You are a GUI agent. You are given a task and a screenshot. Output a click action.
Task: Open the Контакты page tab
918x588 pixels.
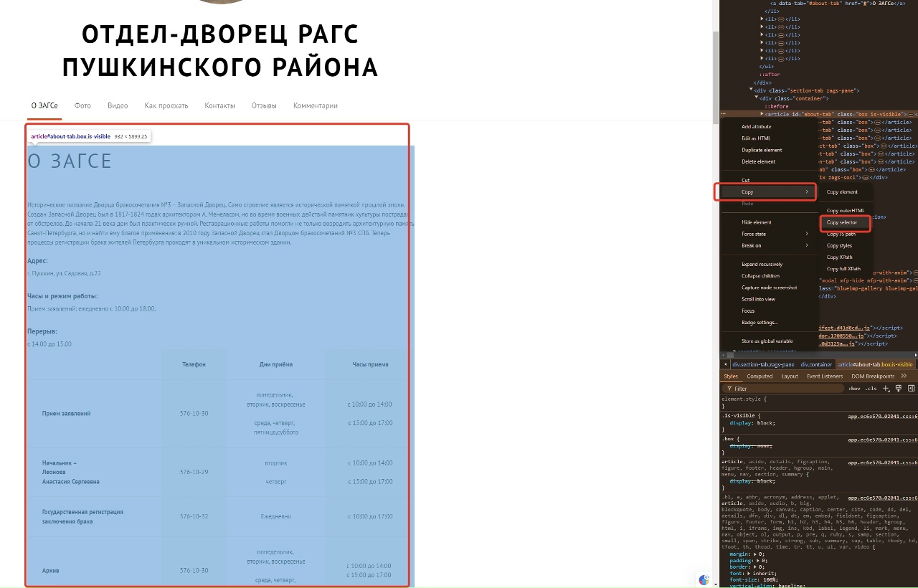coord(219,105)
